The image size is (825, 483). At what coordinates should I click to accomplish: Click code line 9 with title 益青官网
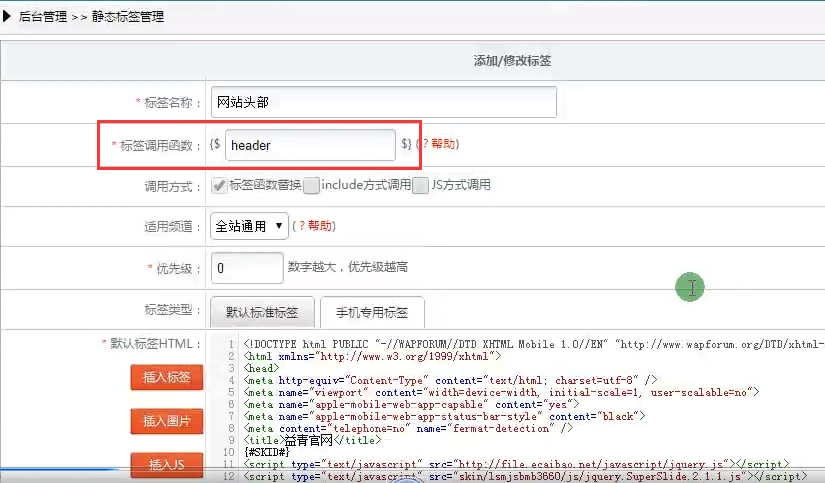pos(311,440)
